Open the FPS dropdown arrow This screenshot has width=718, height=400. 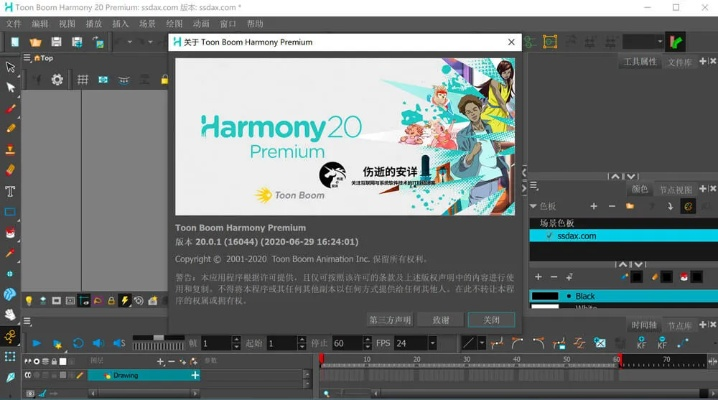click(432, 343)
